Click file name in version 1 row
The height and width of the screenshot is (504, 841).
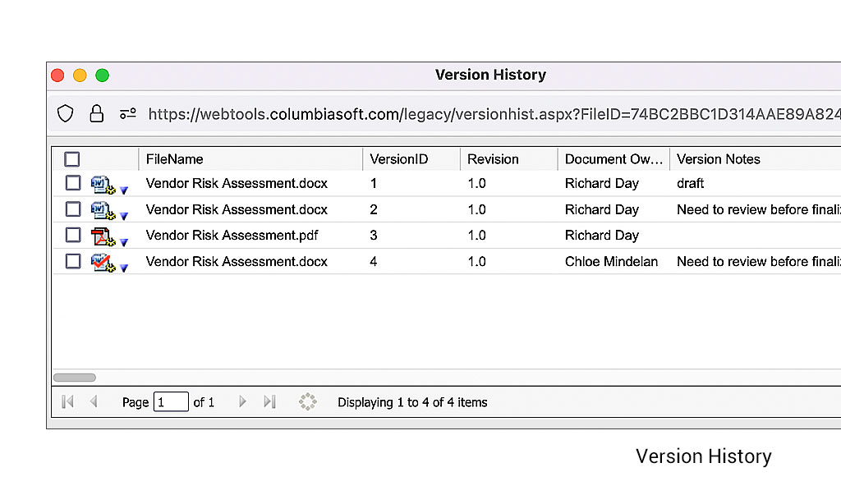click(237, 183)
